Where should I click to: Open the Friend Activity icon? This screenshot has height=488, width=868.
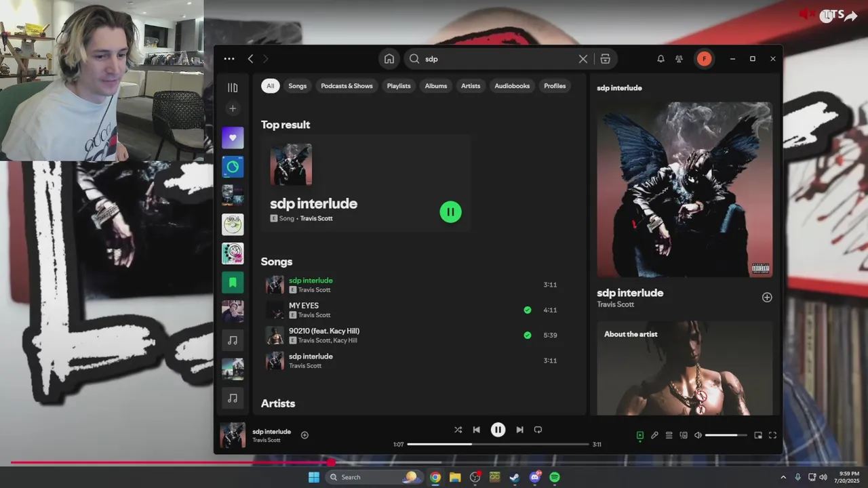pyautogui.click(x=679, y=59)
